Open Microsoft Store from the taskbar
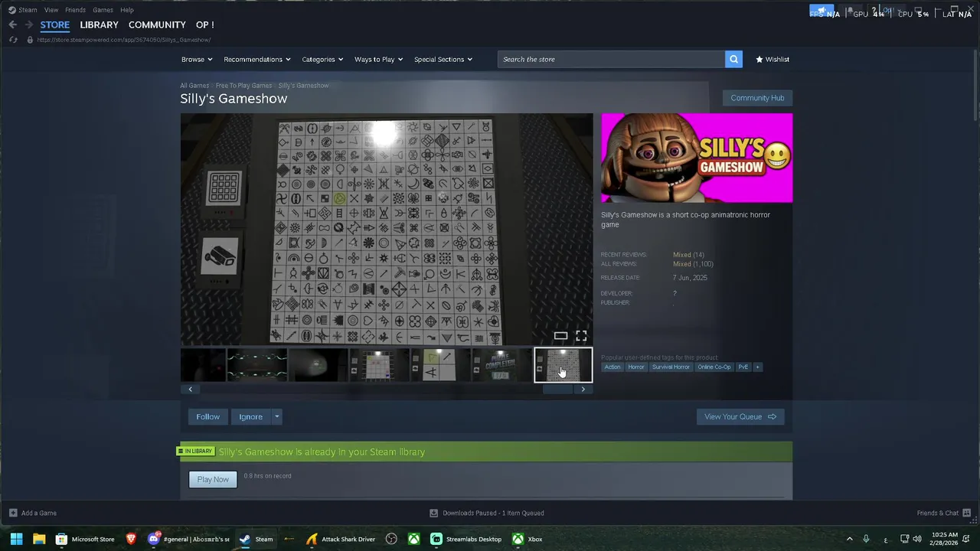The width and height of the screenshot is (980, 551). point(85,539)
